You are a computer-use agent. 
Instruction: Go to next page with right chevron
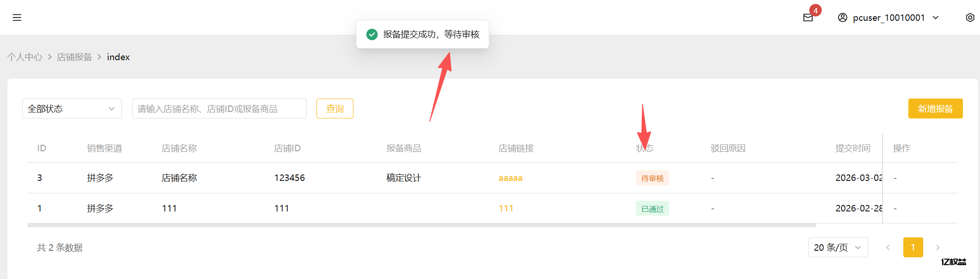coord(938,248)
